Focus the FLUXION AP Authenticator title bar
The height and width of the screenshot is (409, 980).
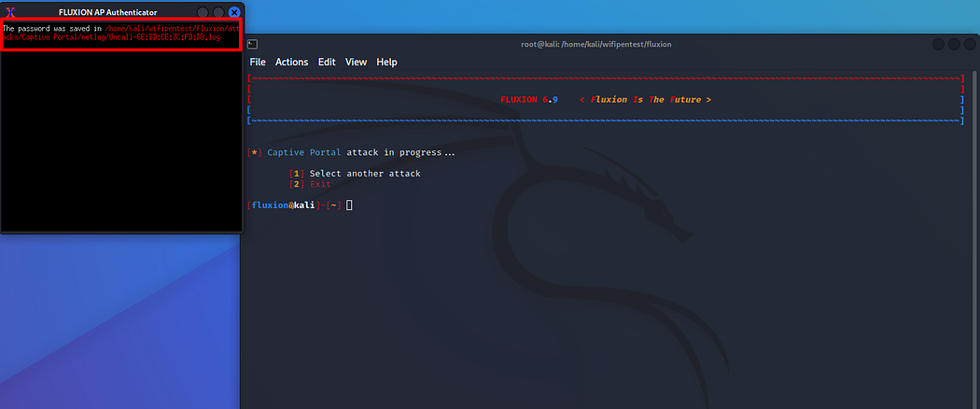(x=107, y=12)
